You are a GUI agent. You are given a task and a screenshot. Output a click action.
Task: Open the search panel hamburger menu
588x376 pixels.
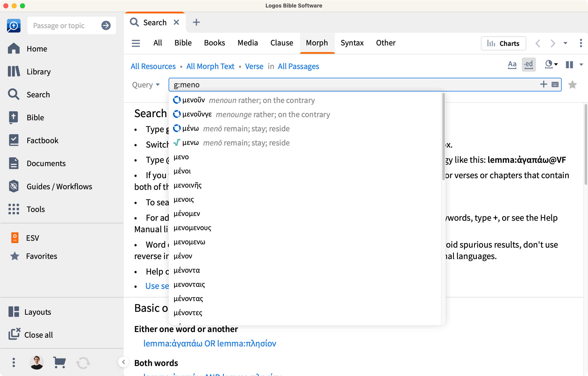[136, 43]
